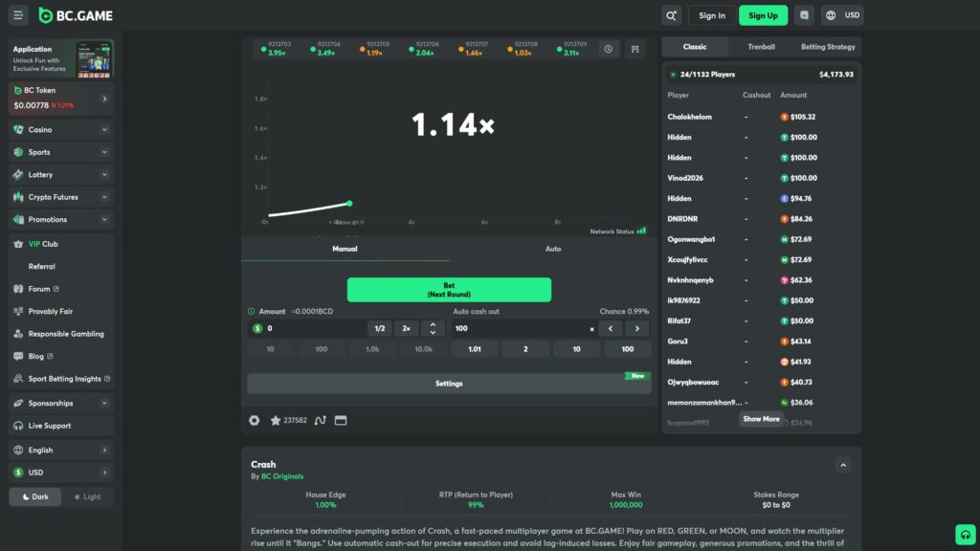Open the chat icon in header

[804, 15]
